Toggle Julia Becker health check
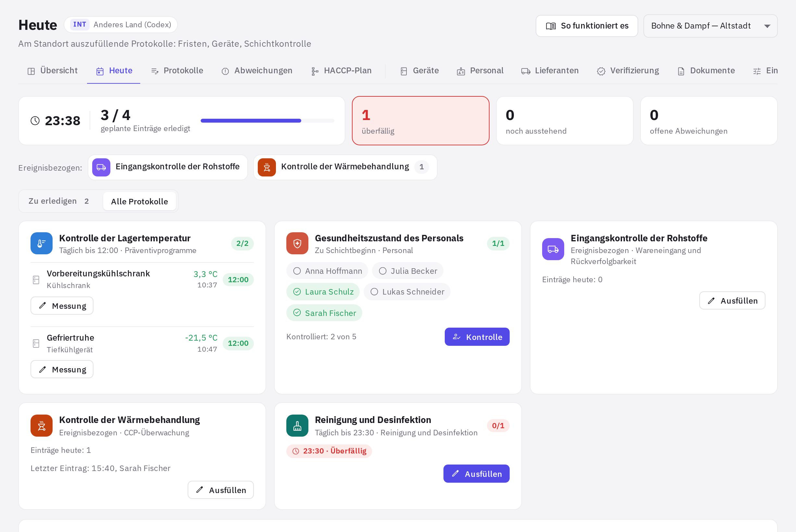Viewport: 796px width, 532px height. coord(408,271)
